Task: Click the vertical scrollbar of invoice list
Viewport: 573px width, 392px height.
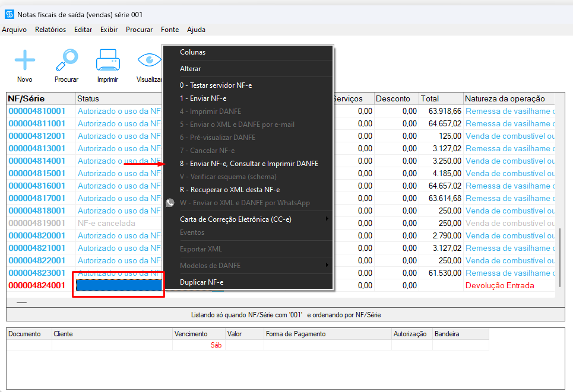Action: click(560, 257)
